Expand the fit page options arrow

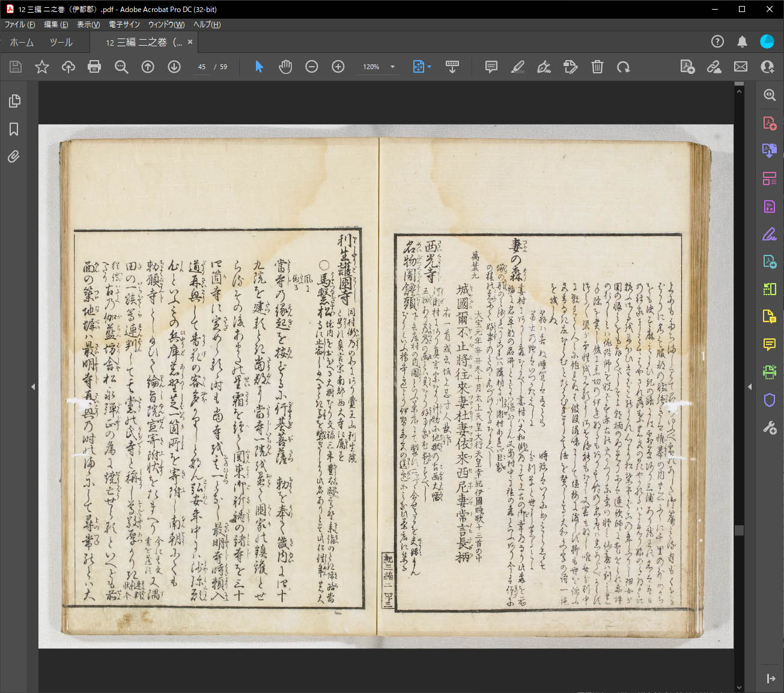pyautogui.click(x=429, y=67)
